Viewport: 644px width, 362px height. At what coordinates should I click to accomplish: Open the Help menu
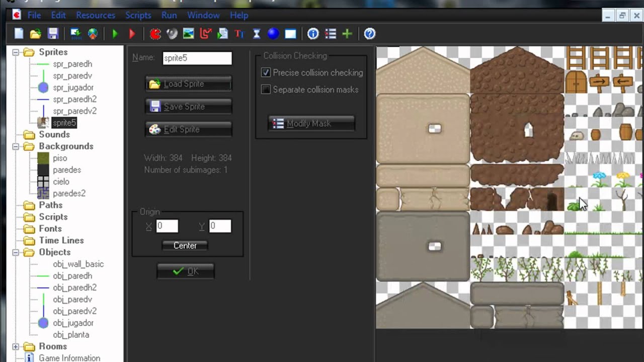click(x=239, y=15)
